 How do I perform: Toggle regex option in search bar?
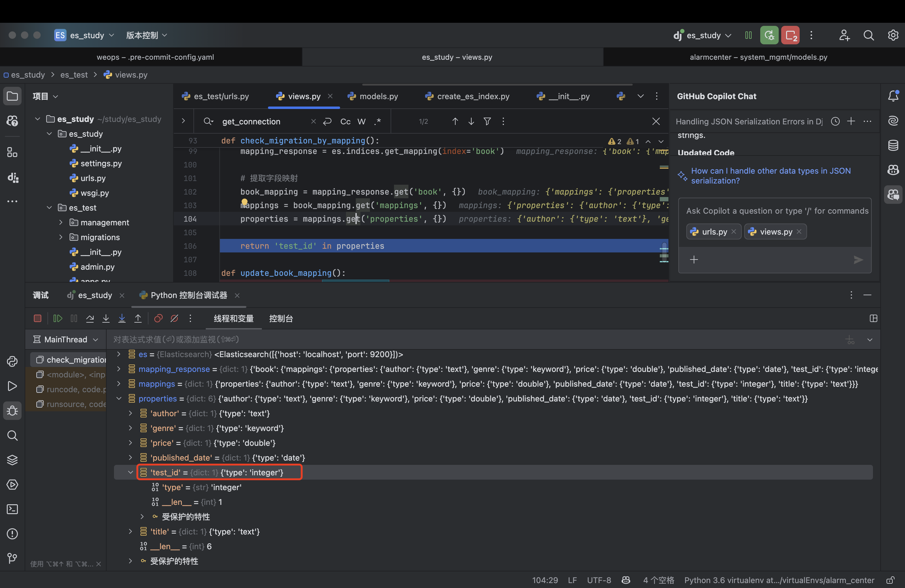pyautogui.click(x=377, y=122)
